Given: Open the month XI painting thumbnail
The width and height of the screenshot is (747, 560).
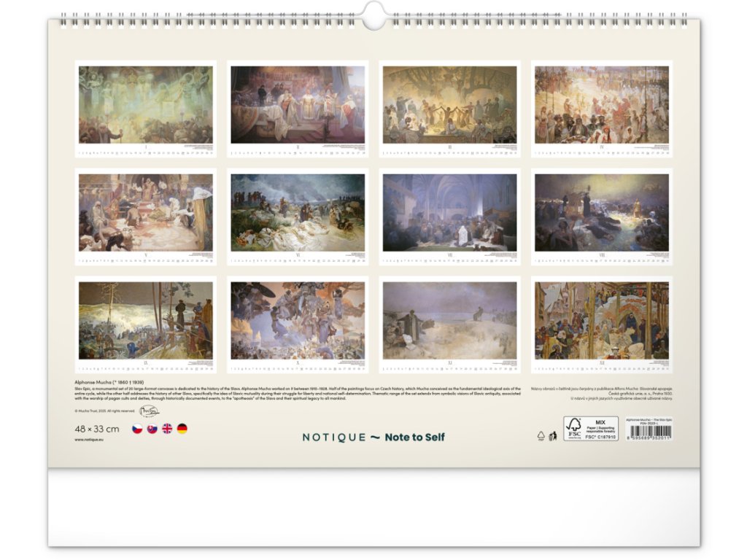Looking at the screenshot, I should [x=449, y=321].
